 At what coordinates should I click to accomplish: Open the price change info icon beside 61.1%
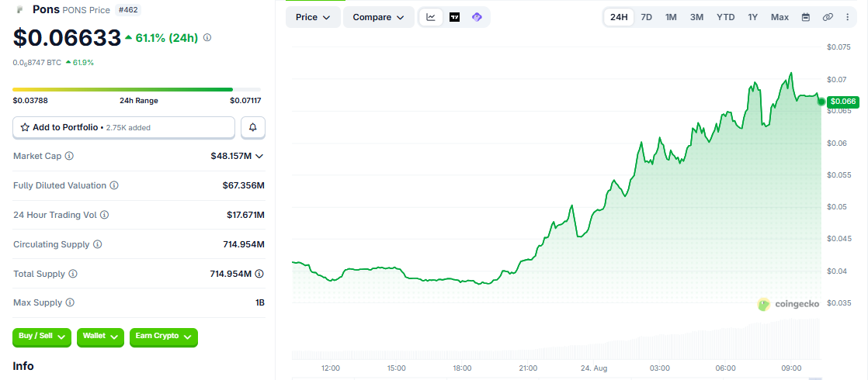click(207, 38)
